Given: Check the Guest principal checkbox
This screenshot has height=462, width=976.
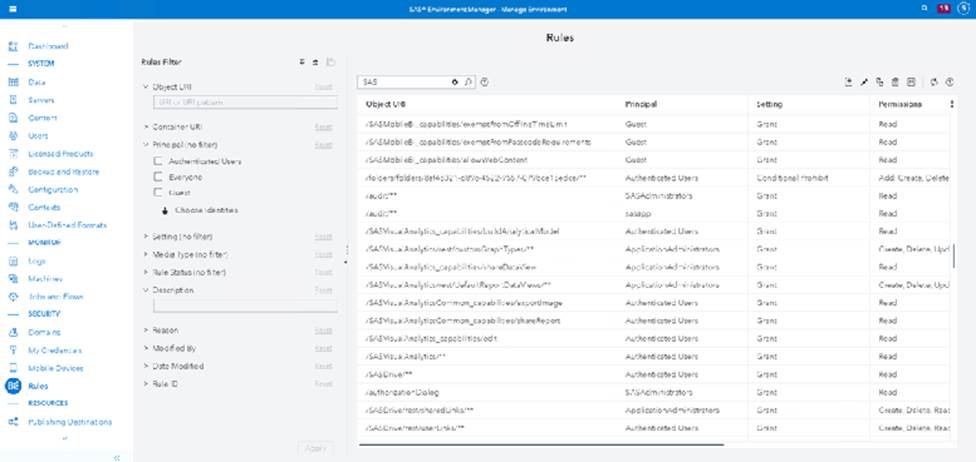Looking at the screenshot, I should (x=157, y=193).
